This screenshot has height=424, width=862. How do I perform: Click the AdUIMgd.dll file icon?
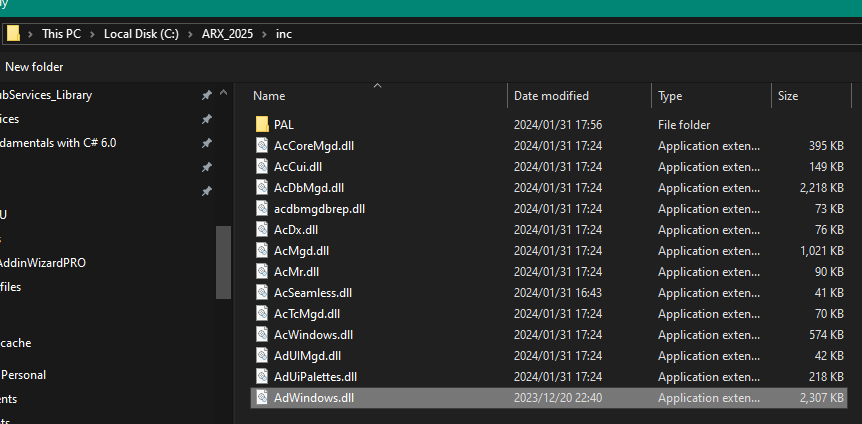[x=263, y=356]
